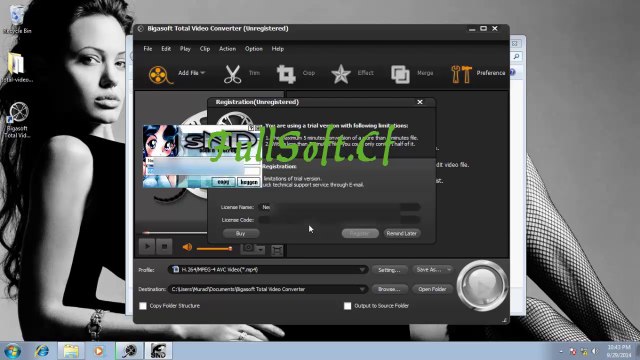
Task: Open the Play menu
Action: [185, 49]
